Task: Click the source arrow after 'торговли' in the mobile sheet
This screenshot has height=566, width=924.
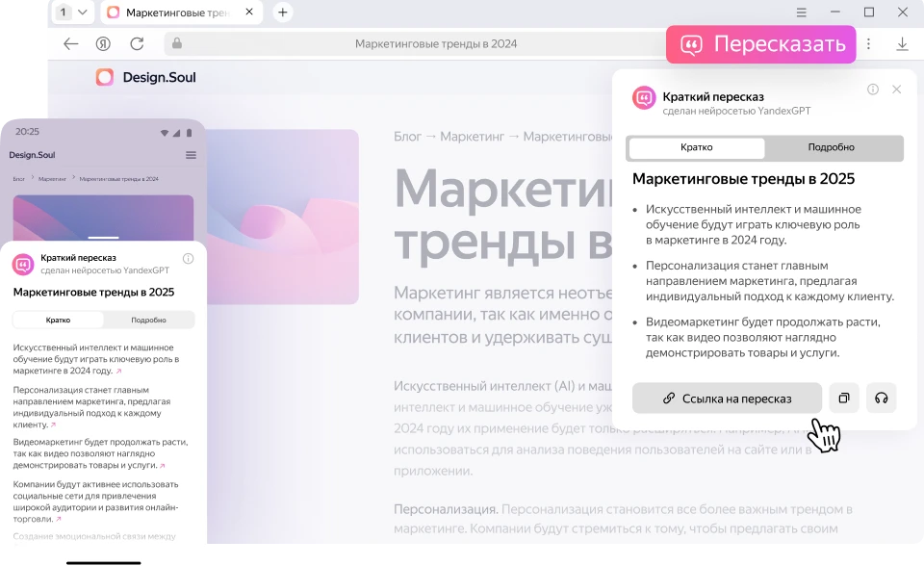Action: [x=59, y=520]
